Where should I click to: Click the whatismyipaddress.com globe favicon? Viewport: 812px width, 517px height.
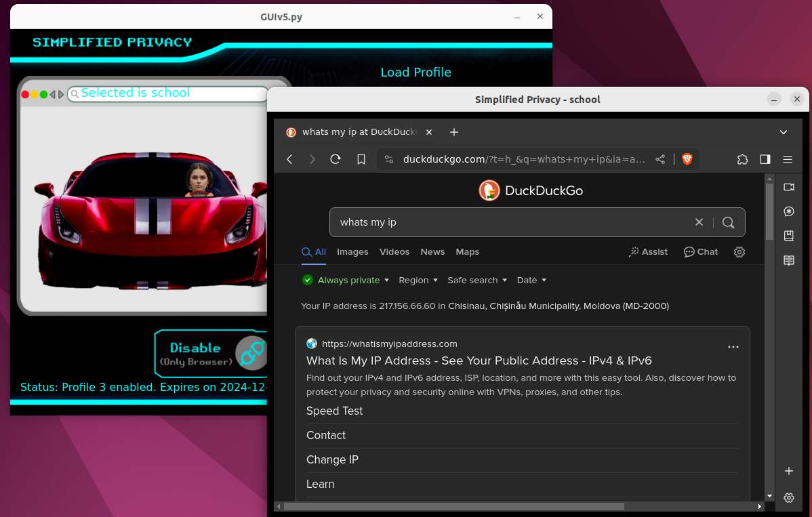(312, 344)
